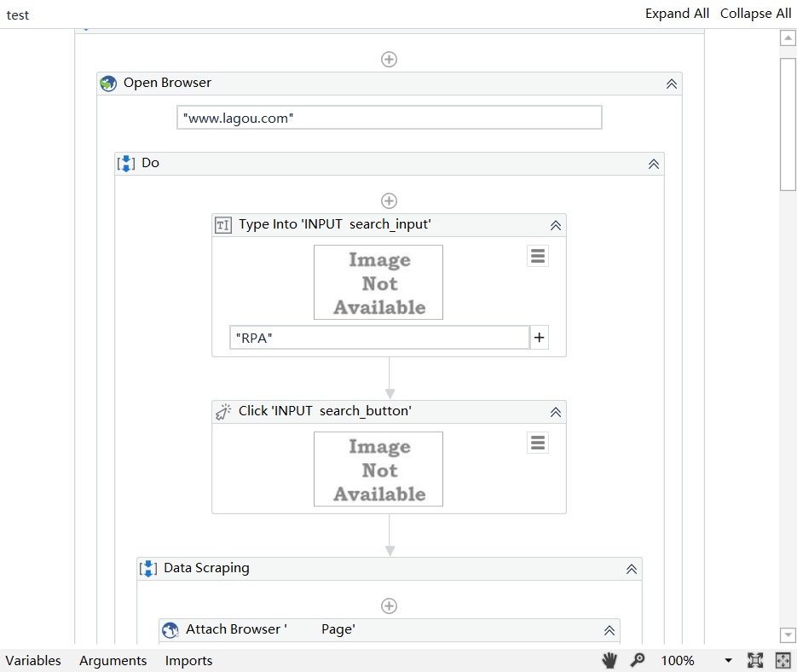This screenshot has width=797, height=672.
Task: Open the Variables panel
Action: [x=33, y=660]
